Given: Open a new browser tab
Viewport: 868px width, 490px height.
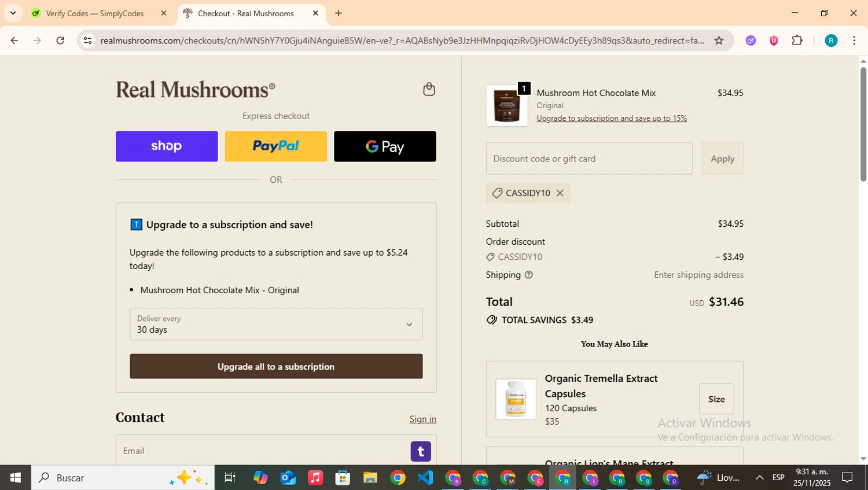Looking at the screenshot, I should pyautogui.click(x=339, y=13).
